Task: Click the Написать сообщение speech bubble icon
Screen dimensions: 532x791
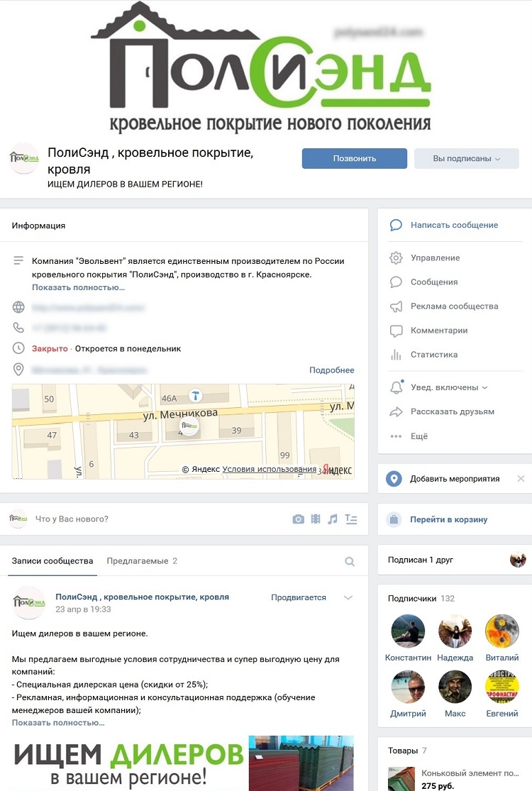Action: pos(397,225)
